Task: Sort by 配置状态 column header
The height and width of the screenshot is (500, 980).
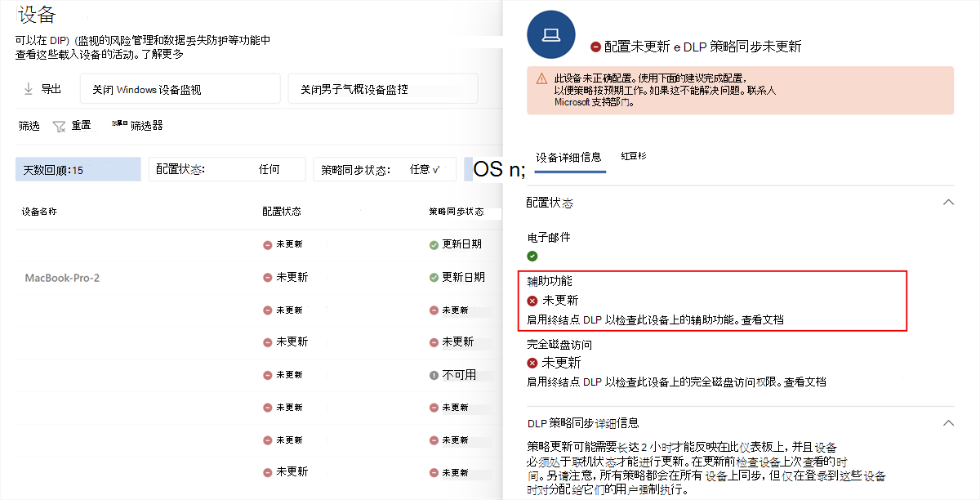Action: point(282,212)
